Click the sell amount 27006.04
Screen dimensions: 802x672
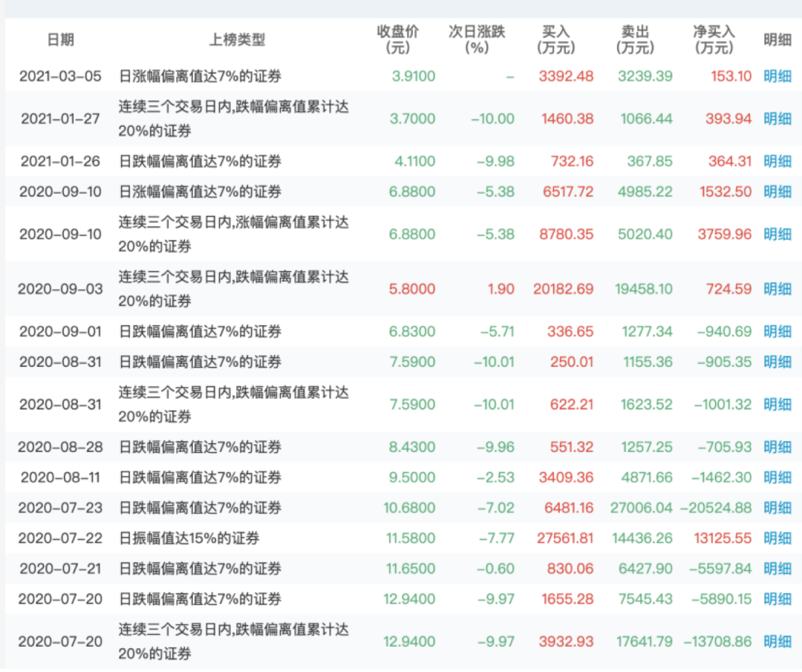tap(642, 508)
